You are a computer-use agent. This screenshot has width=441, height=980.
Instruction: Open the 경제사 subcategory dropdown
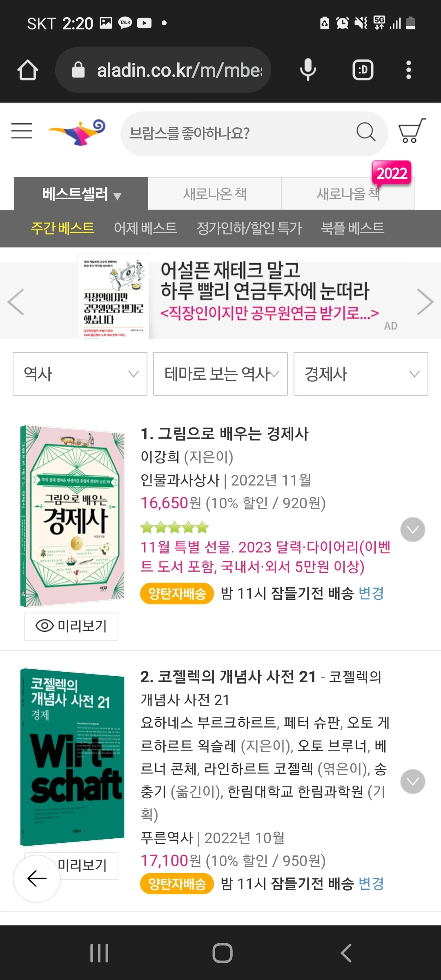click(x=361, y=374)
